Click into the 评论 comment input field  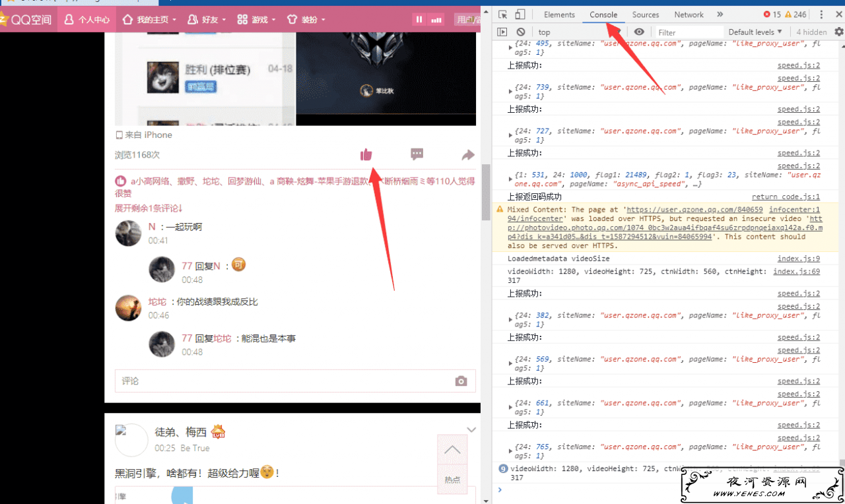click(295, 381)
